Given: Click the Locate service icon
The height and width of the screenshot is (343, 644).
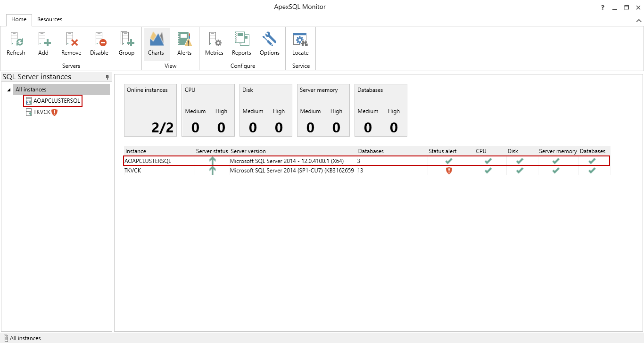Looking at the screenshot, I should pos(300,43).
